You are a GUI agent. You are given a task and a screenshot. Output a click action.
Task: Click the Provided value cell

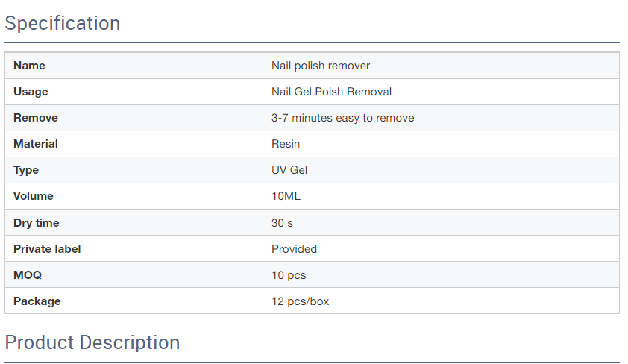point(441,248)
